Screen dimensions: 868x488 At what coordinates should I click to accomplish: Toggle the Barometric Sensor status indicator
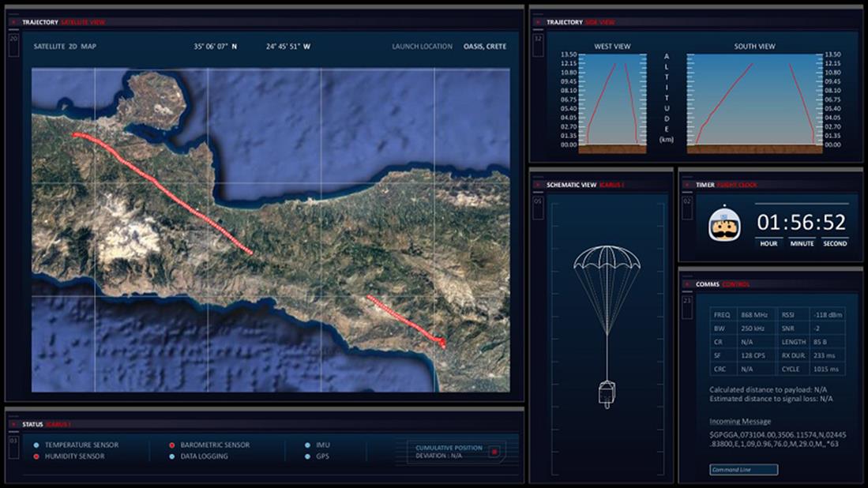point(171,445)
